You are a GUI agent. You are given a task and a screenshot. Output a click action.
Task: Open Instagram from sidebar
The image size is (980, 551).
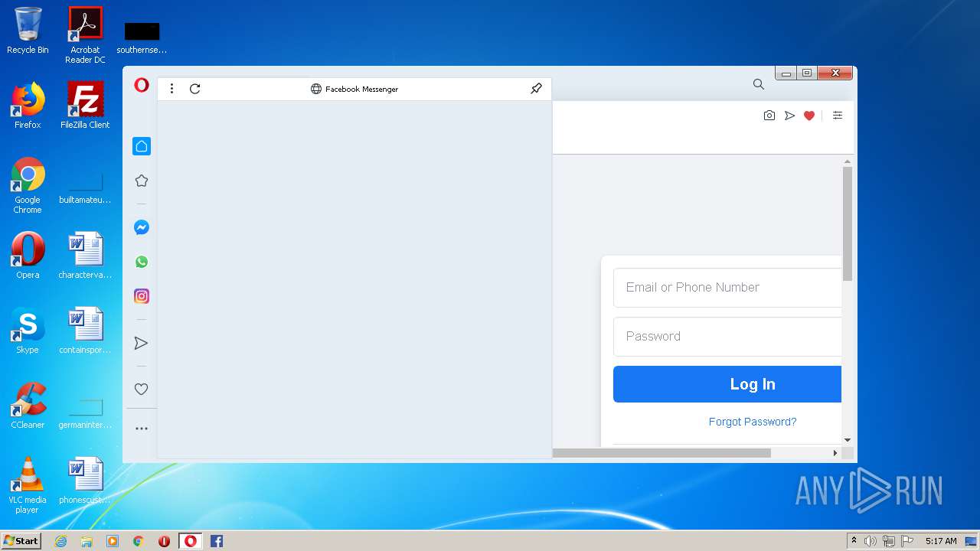pyautogui.click(x=141, y=296)
